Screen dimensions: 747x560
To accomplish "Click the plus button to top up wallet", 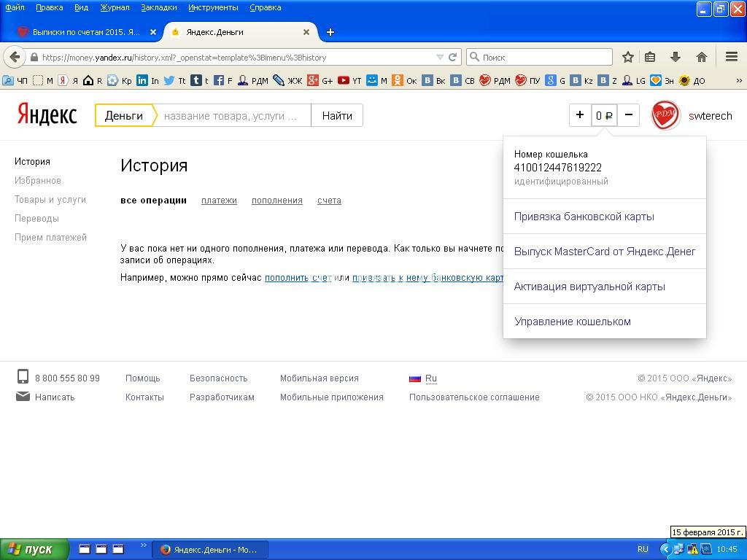I will [580, 114].
